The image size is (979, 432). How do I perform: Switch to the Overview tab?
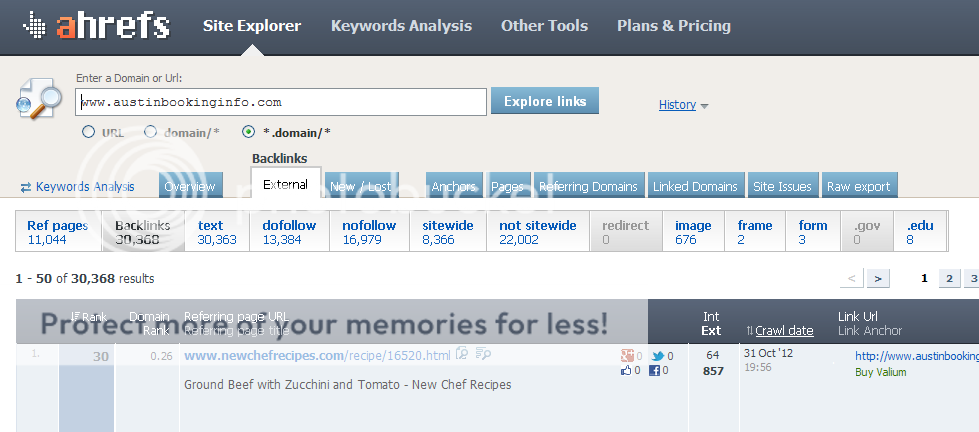(190, 185)
